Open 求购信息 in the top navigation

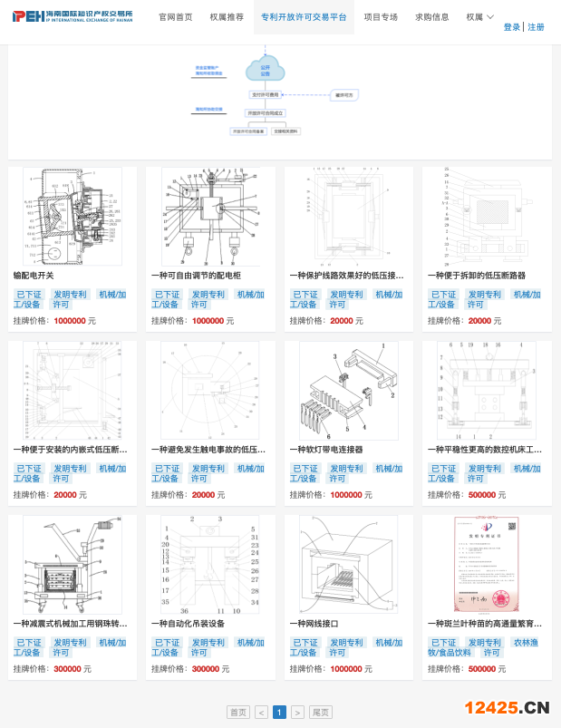[432, 17]
